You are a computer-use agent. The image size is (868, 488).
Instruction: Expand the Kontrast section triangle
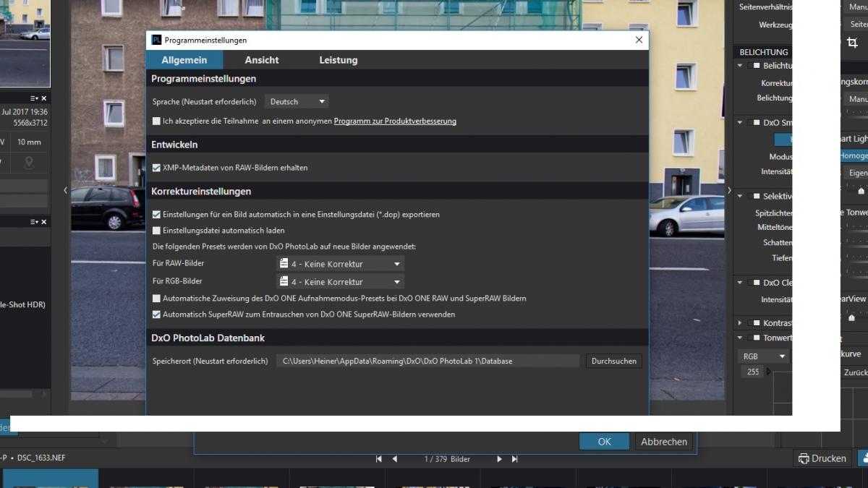point(740,323)
